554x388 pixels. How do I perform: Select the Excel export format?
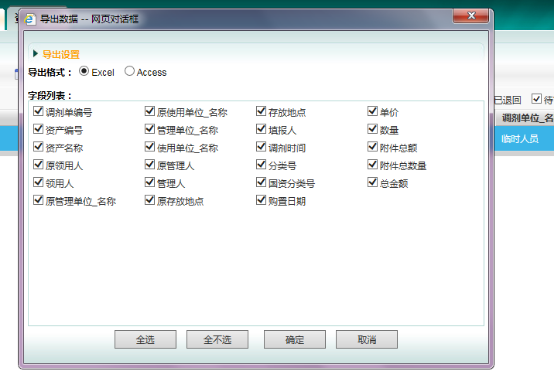[84, 71]
